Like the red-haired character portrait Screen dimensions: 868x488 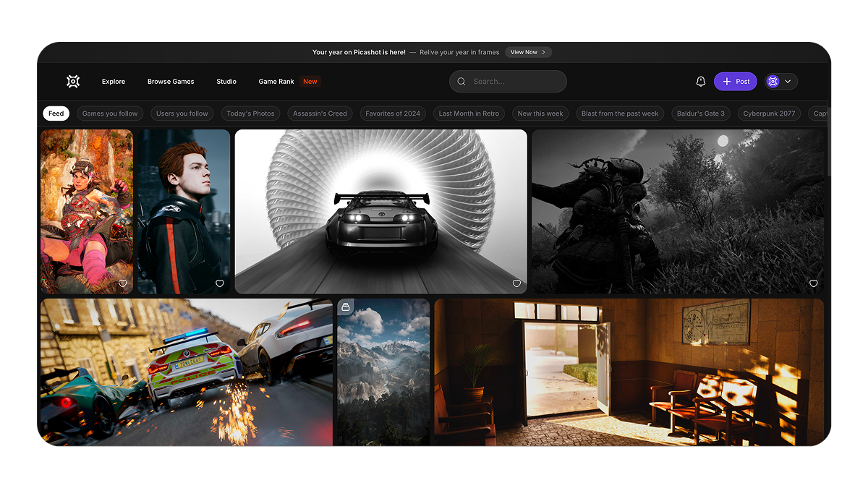coord(220,283)
